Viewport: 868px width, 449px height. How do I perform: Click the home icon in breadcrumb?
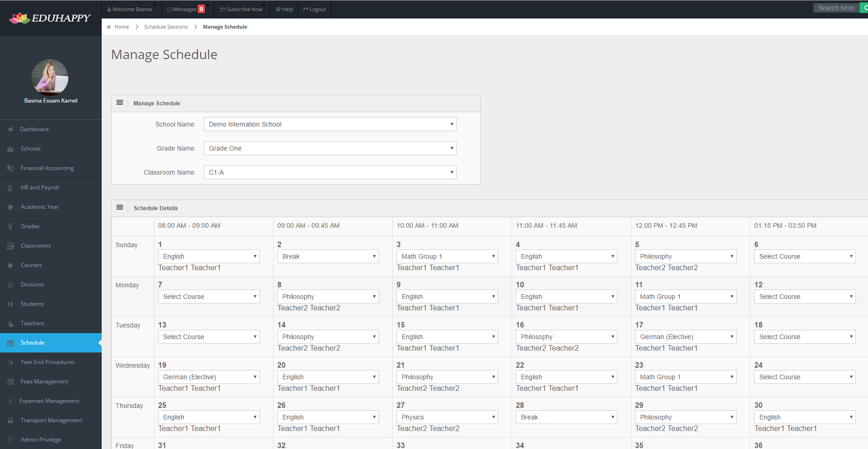(x=109, y=27)
